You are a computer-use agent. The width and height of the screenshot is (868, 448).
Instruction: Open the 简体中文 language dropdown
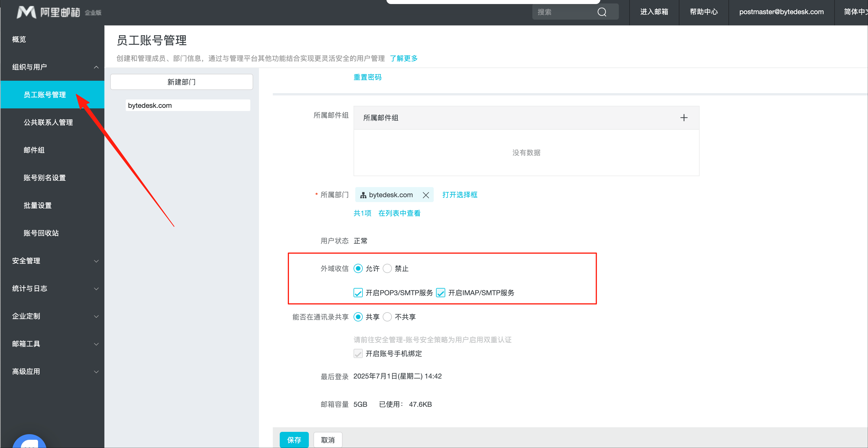(x=855, y=12)
